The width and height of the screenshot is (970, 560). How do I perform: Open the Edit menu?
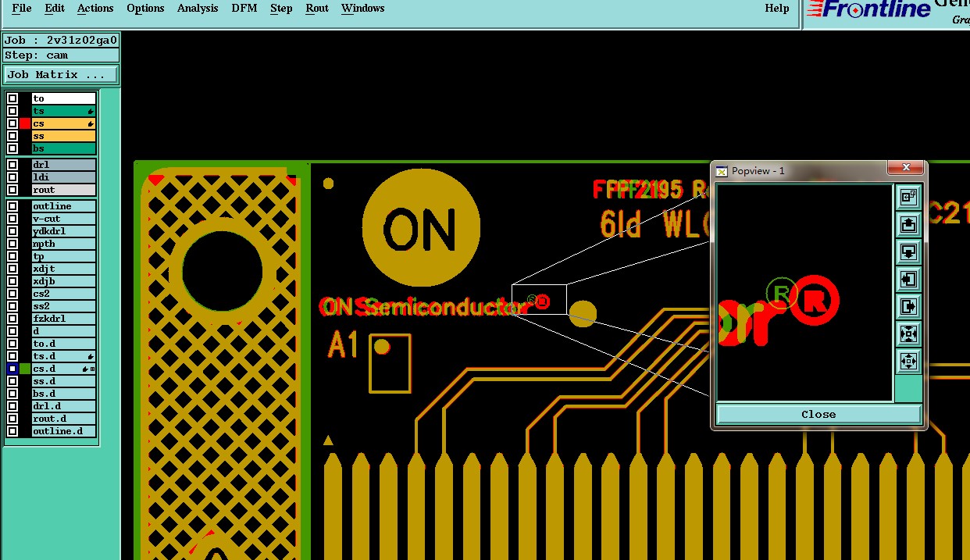coord(55,9)
